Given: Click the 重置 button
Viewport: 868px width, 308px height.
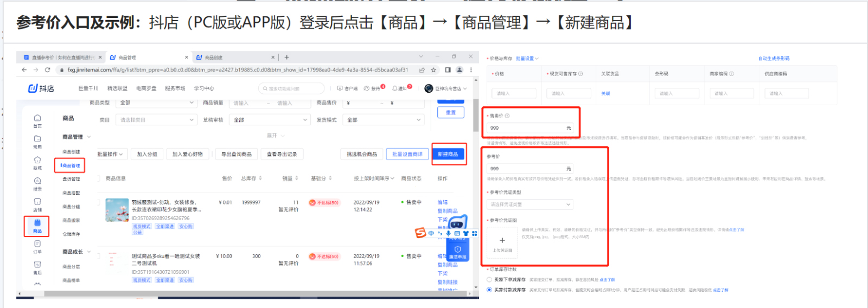Looking at the screenshot, I should click(x=451, y=112).
